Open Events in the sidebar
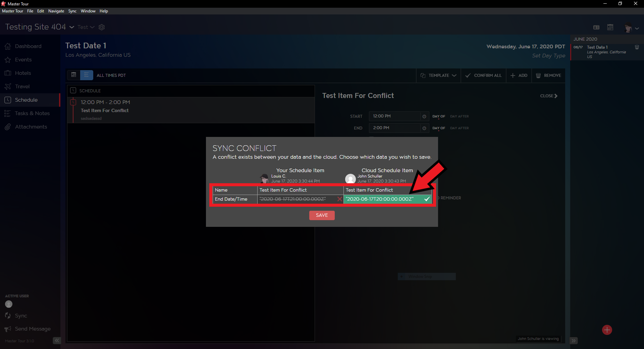Image resolution: width=644 pixels, height=349 pixels. [x=23, y=60]
